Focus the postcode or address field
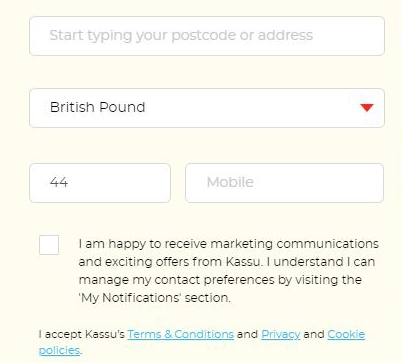Image resolution: width=402 pixels, height=363 pixels. pos(207,36)
